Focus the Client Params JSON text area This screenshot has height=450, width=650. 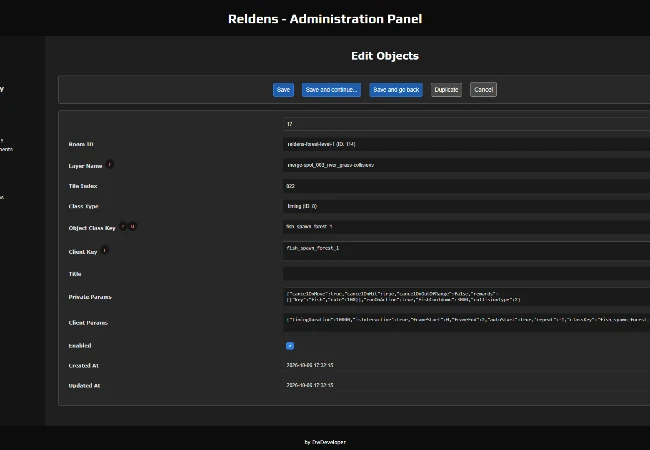(x=466, y=322)
